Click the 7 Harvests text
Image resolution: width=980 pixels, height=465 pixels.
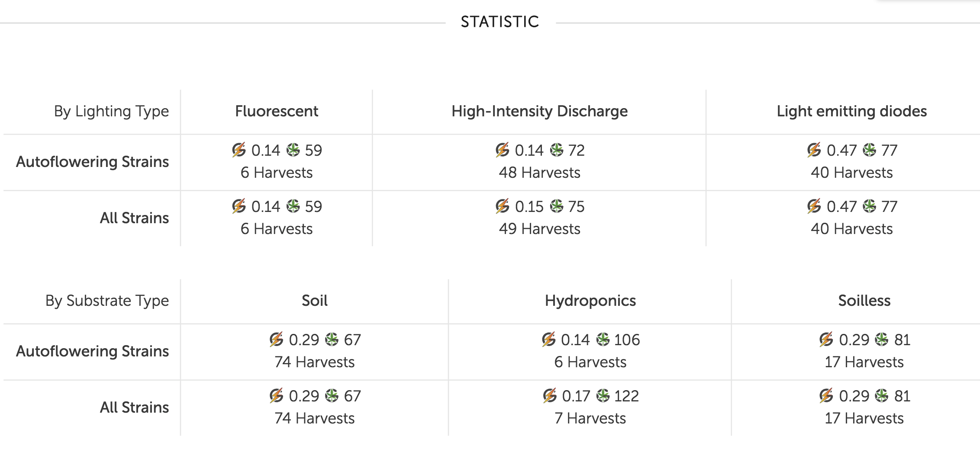tap(590, 418)
